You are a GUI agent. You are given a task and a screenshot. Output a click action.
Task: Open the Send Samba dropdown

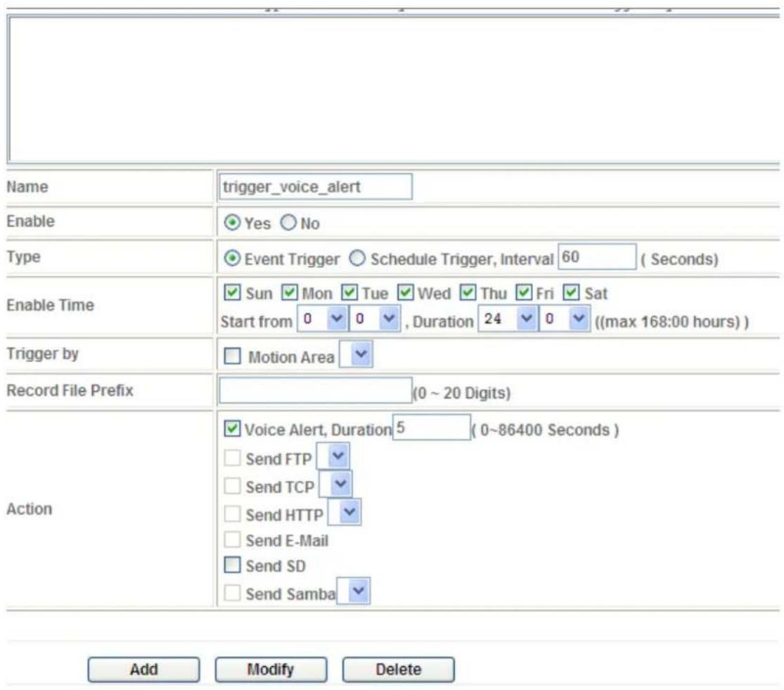coord(354,591)
